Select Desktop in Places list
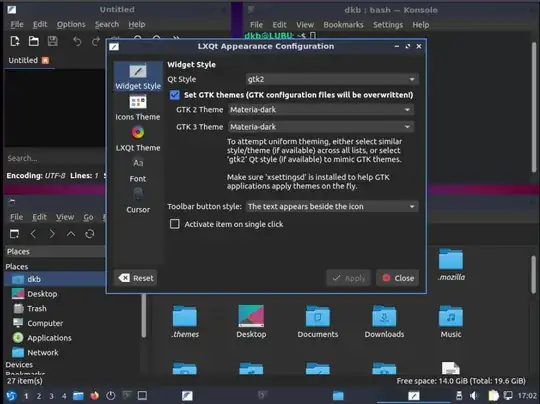The width and height of the screenshot is (540, 404). tap(42, 294)
